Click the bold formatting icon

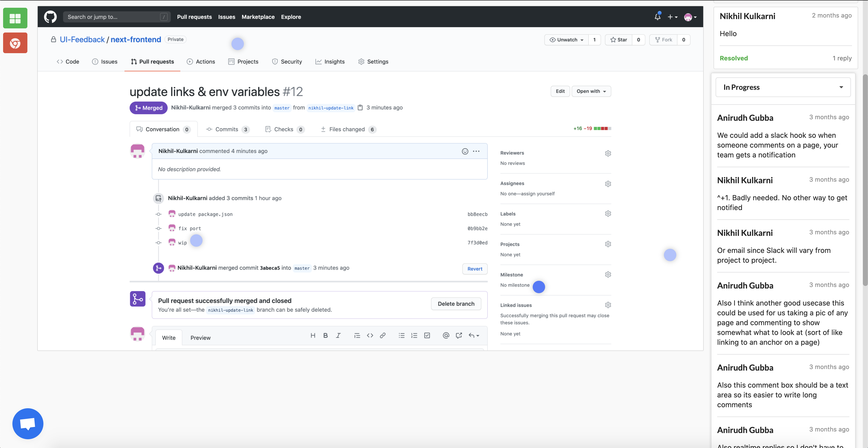325,335
